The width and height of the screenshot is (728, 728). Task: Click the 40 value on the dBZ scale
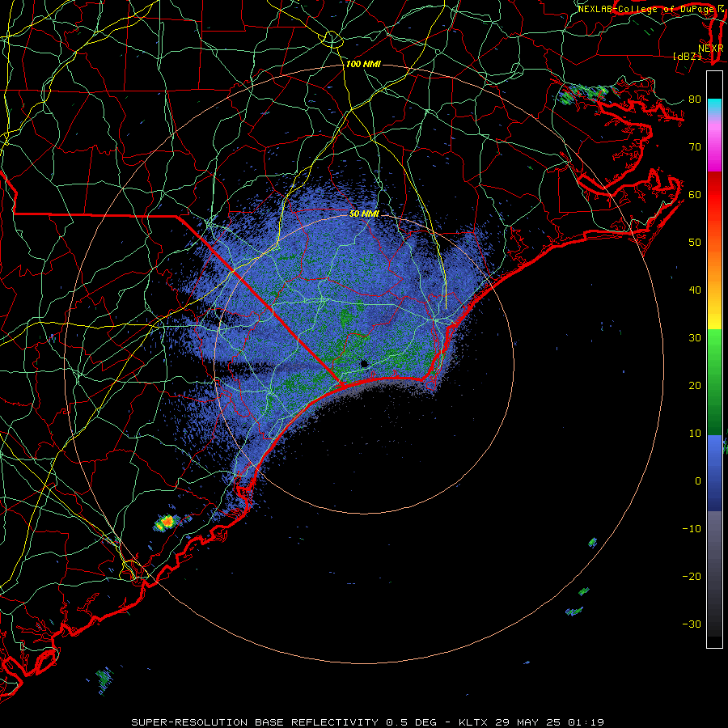pyautogui.click(x=695, y=290)
